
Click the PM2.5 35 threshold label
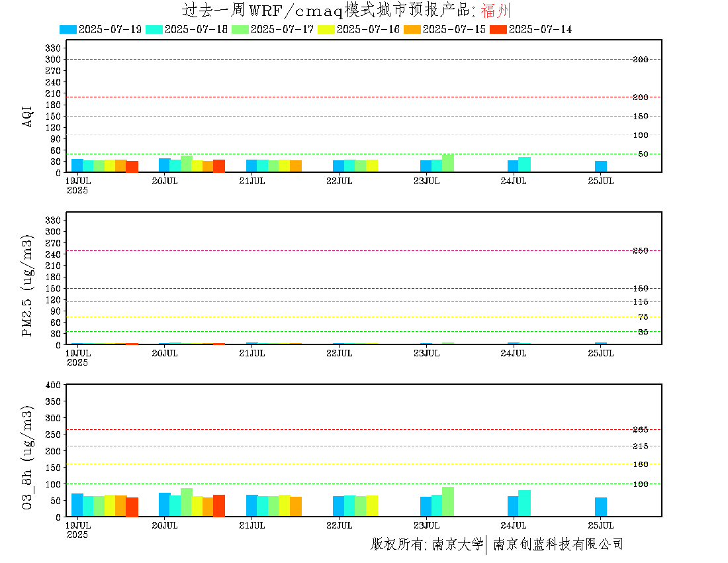pyautogui.click(x=643, y=332)
